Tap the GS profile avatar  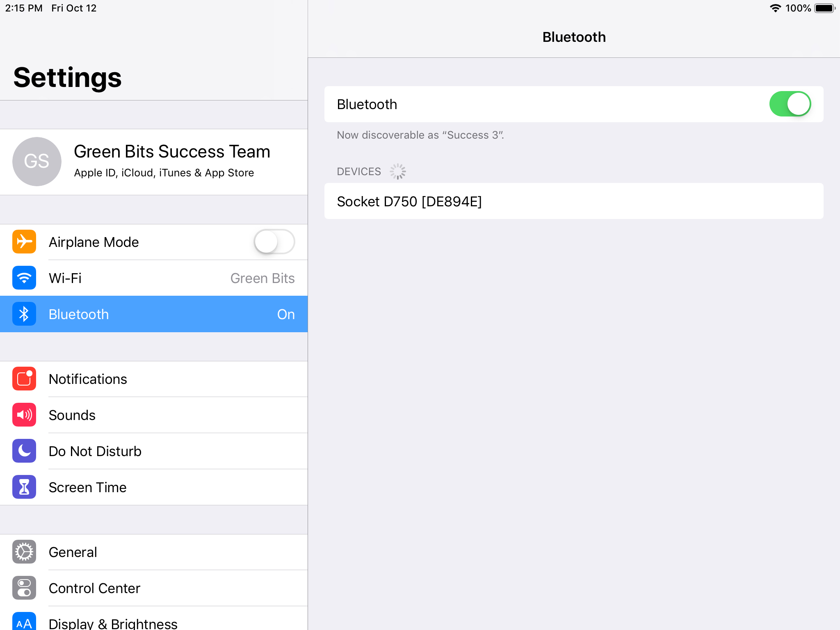point(37,162)
